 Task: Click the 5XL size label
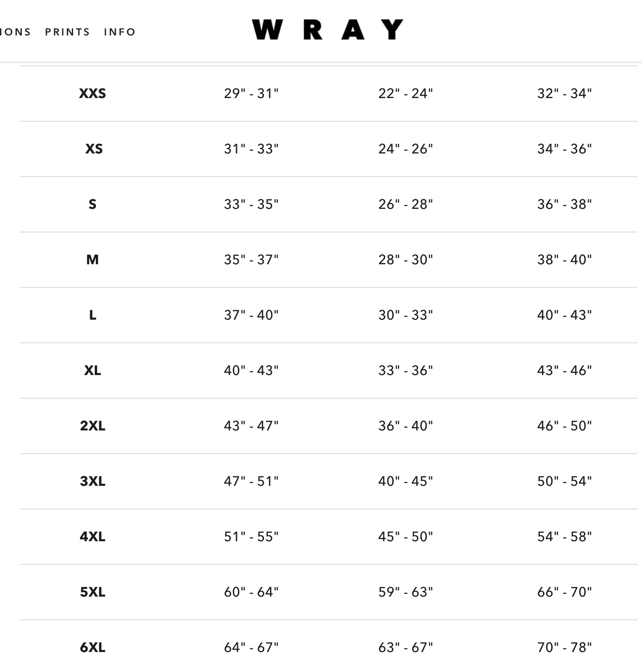click(93, 592)
